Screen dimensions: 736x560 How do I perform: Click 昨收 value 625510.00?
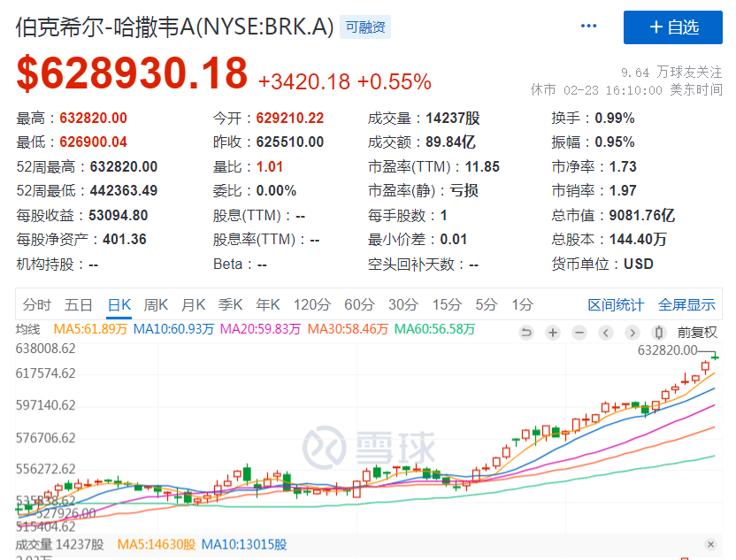[x=290, y=142]
